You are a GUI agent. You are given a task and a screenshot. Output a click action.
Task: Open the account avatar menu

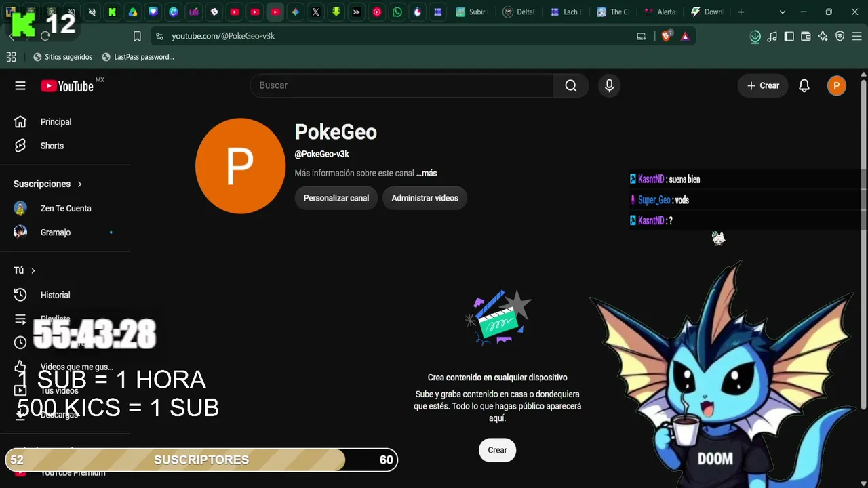point(837,85)
